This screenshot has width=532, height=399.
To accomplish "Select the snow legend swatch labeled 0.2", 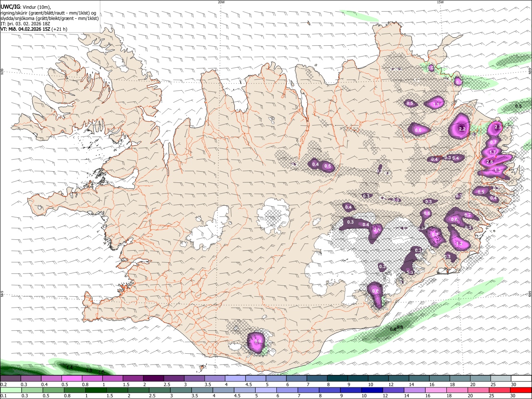I will [x=10, y=378].
